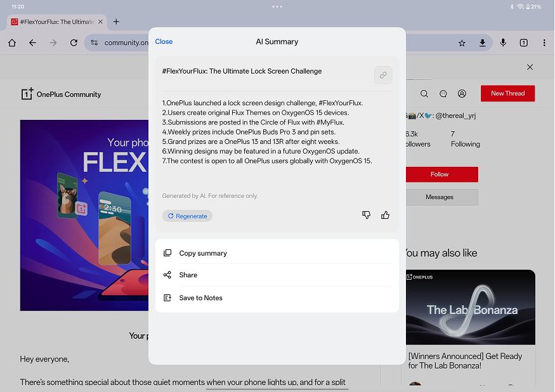Open the tab switcher showing 1 tab
Image resolution: width=555 pixels, height=392 pixels.
point(523,43)
